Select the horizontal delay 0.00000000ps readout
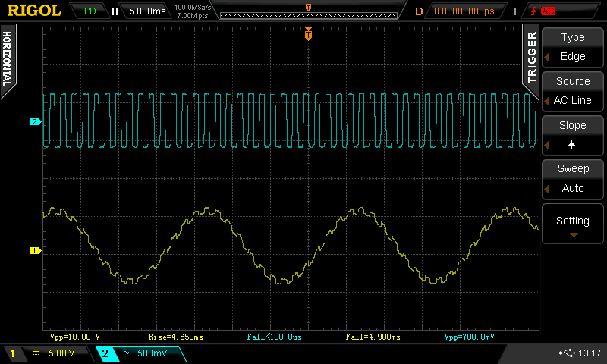This screenshot has height=364, width=607. 464,11
